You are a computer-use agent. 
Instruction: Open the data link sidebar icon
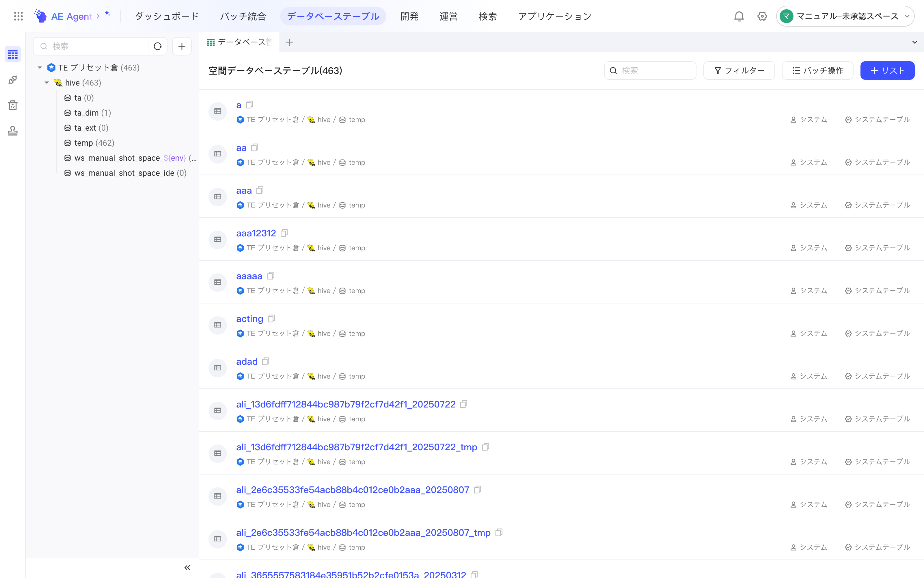coord(13,80)
